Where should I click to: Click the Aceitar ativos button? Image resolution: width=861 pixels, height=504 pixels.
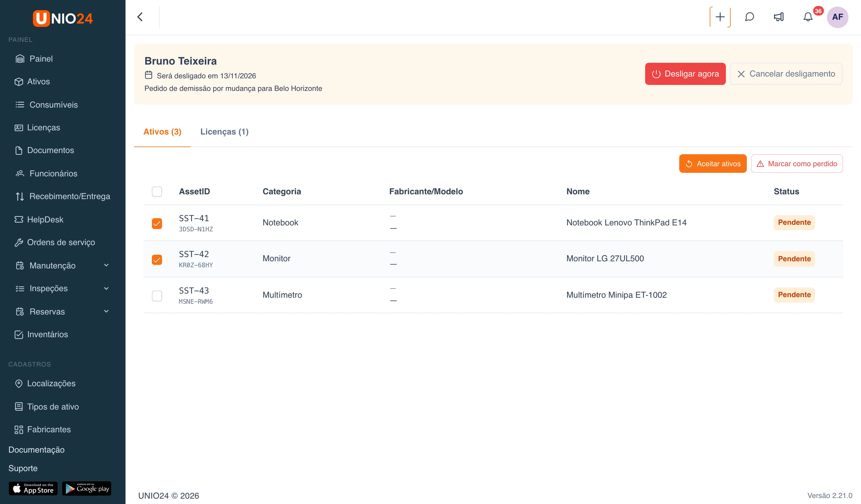click(713, 164)
